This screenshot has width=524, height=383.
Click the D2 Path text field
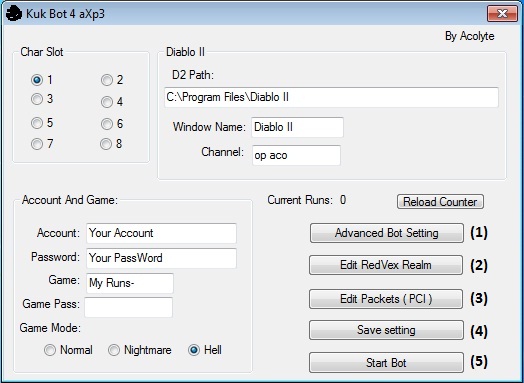coord(331,98)
